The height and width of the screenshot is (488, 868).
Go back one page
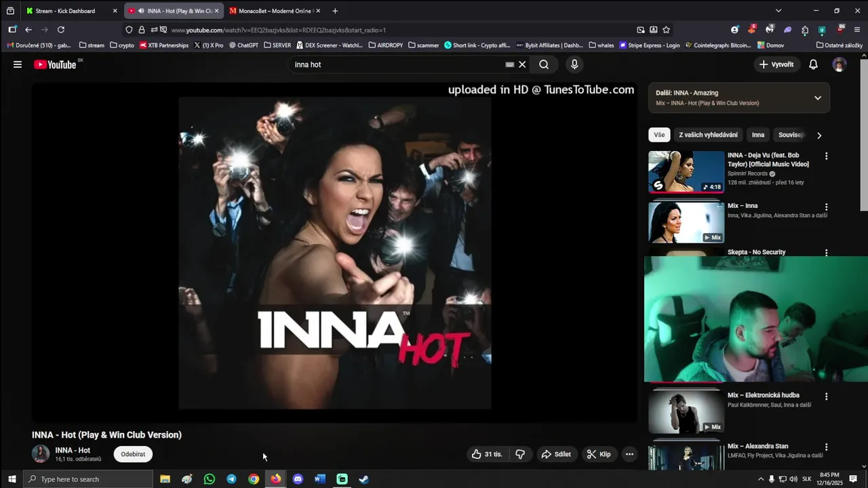[28, 30]
